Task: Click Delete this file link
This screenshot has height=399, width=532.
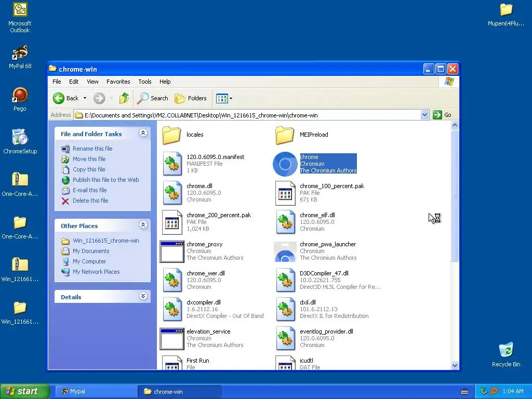Action: [90, 201]
